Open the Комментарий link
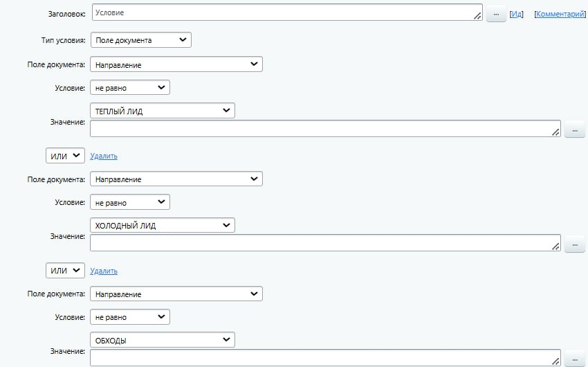This screenshot has width=588, height=367. 560,14
